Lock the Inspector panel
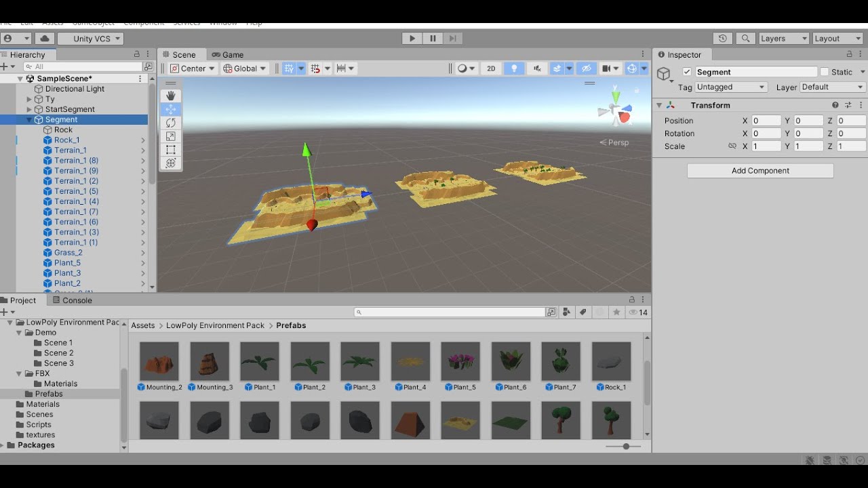 tap(849, 54)
